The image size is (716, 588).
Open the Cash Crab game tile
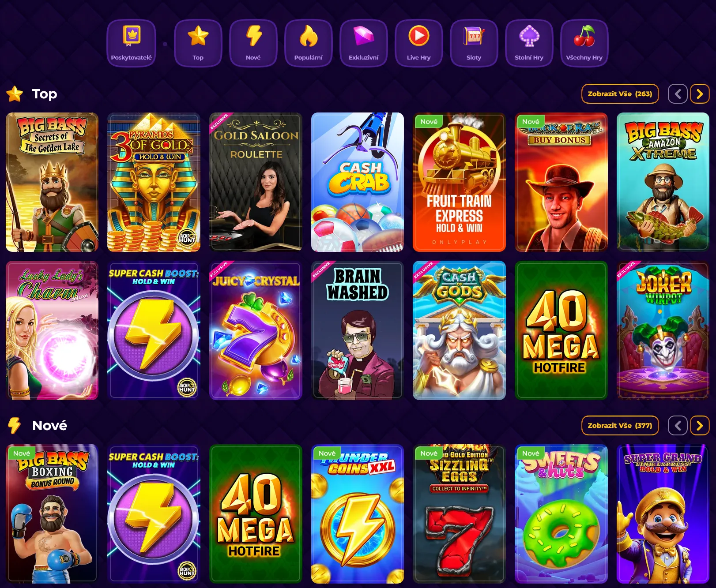[x=358, y=182]
